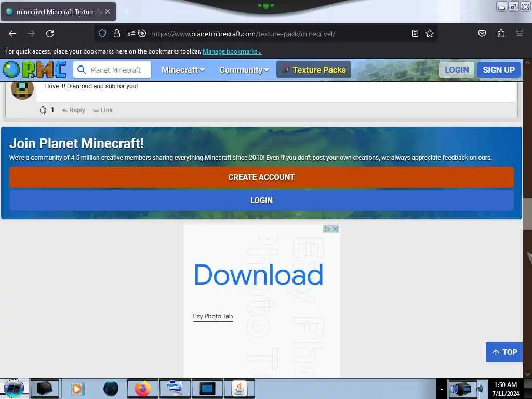Close the advertisement with its X

pyautogui.click(x=335, y=229)
